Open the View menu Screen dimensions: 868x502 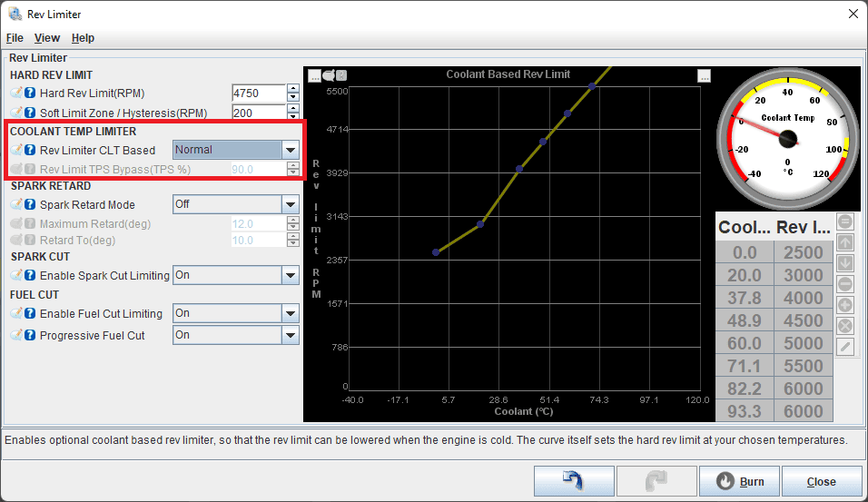(47, 38)
